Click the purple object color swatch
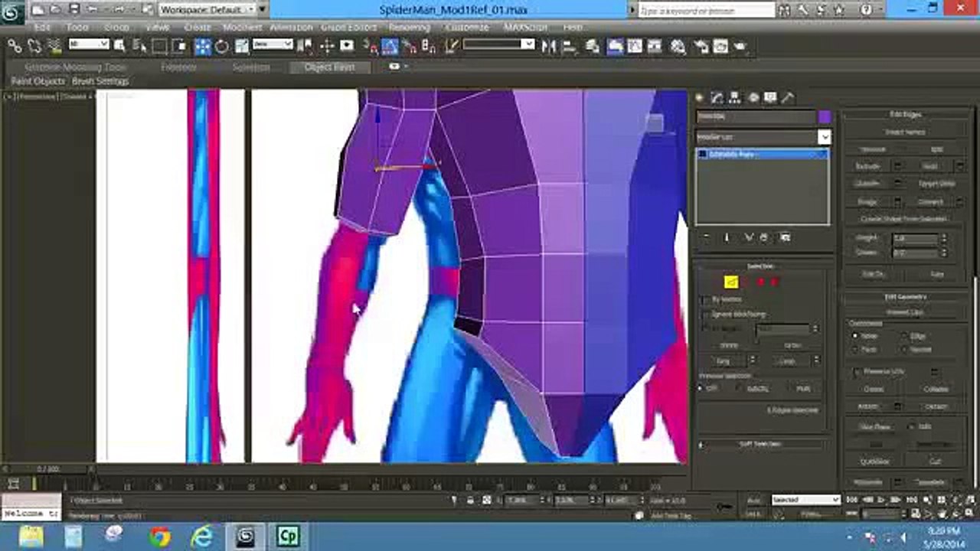Viewport: 980px width, 551px height. click(x=825, y=117)
